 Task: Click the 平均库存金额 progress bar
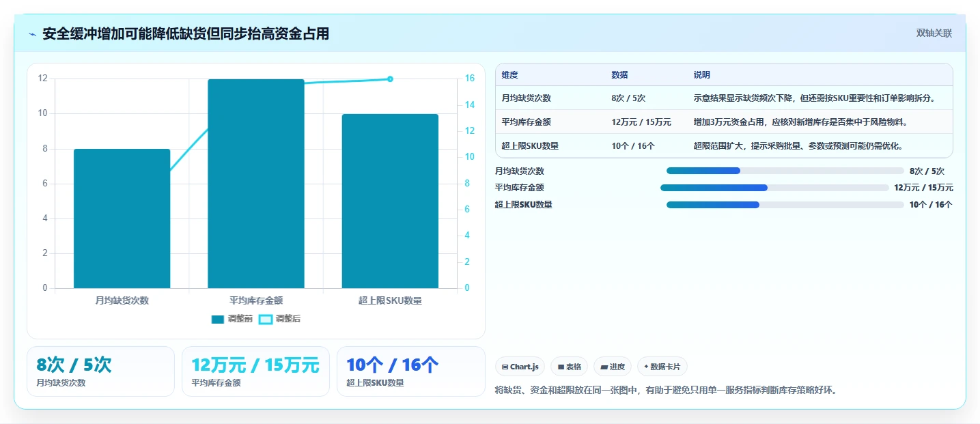pyautogui.click(x=774, y=187)
